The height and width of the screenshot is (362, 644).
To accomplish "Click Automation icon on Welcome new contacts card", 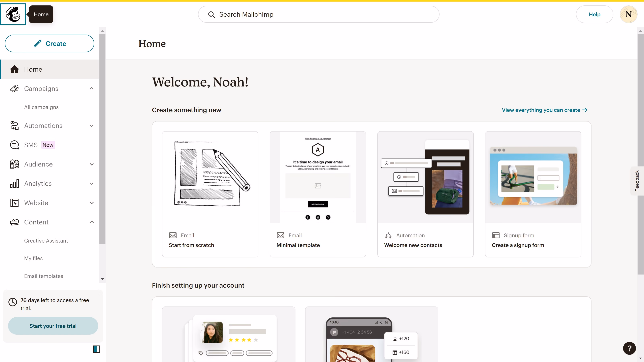I will pyautogui.click(x=388, y=235).
